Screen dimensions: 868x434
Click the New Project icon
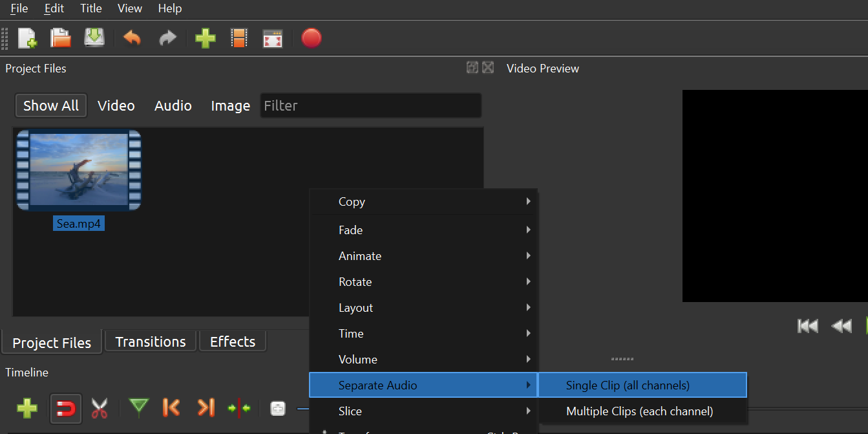(x=27, y=39)
